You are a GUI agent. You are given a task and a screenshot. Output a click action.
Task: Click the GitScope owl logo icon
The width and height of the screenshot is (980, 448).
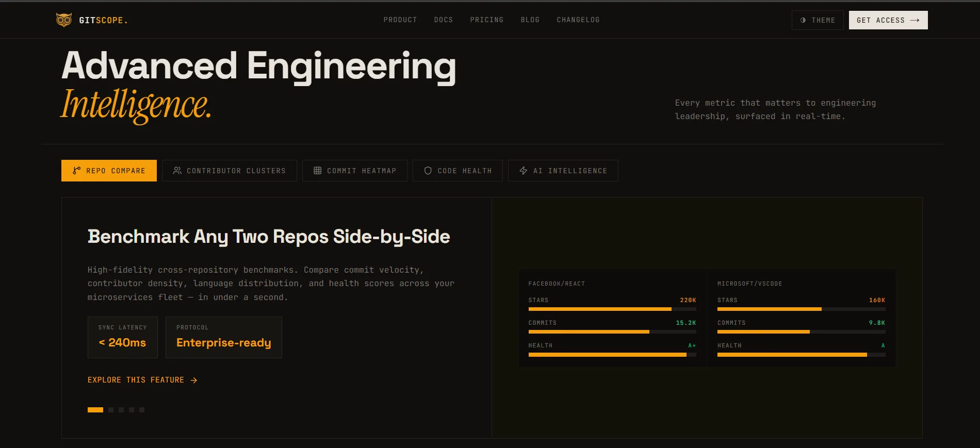coord(64,20)
